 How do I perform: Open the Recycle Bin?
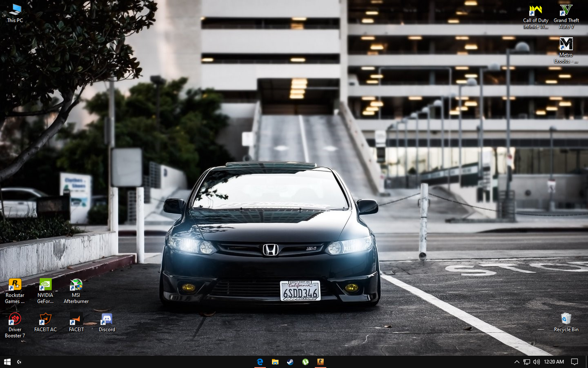(566, 322)
